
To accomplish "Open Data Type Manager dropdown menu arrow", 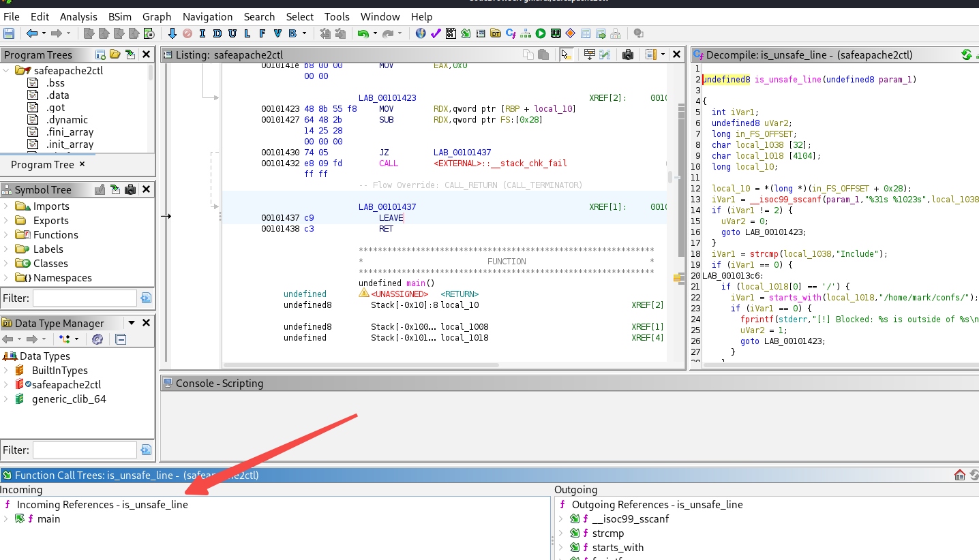I will coord(132,323).
